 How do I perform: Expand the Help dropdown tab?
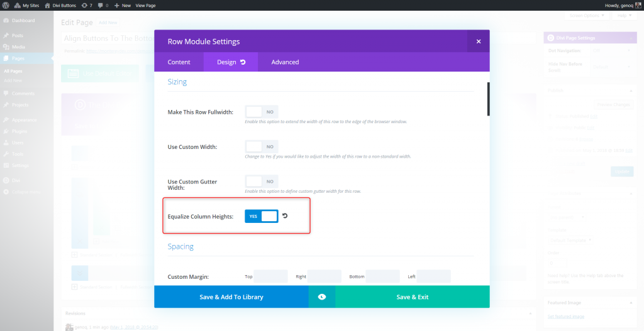click(x=625, y=16)
